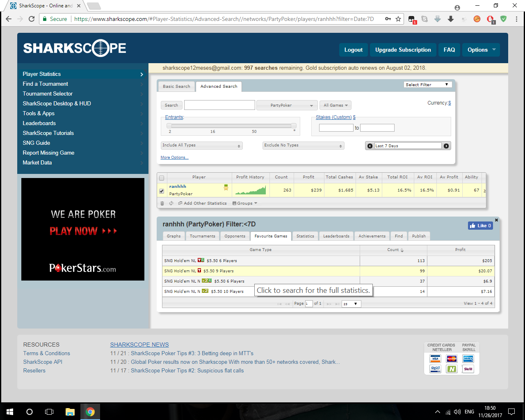525x420 pixels.
Task: Open the Opponents tab
Action: click(235, 236)
